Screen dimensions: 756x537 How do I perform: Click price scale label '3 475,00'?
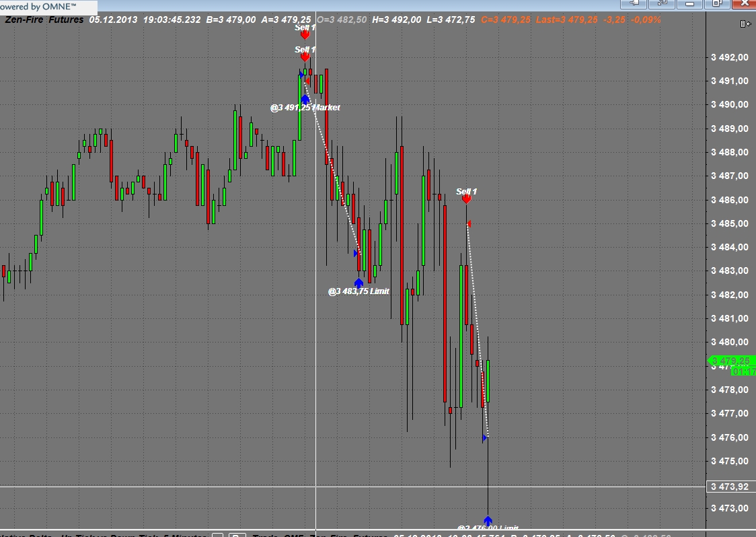[730, 461]
